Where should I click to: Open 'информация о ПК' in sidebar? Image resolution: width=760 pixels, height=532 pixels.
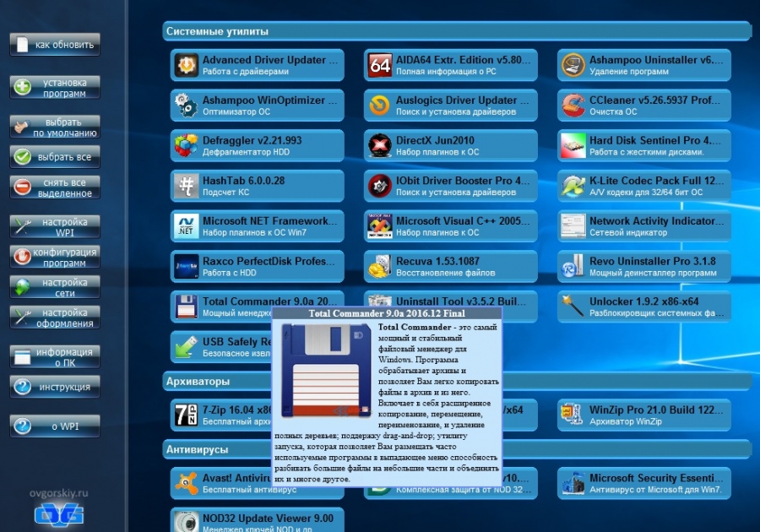point(55,357)
